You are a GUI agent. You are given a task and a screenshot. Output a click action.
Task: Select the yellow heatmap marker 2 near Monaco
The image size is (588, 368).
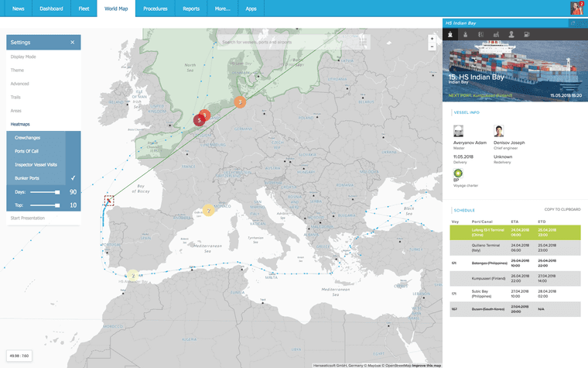click(x=208, y=210)
